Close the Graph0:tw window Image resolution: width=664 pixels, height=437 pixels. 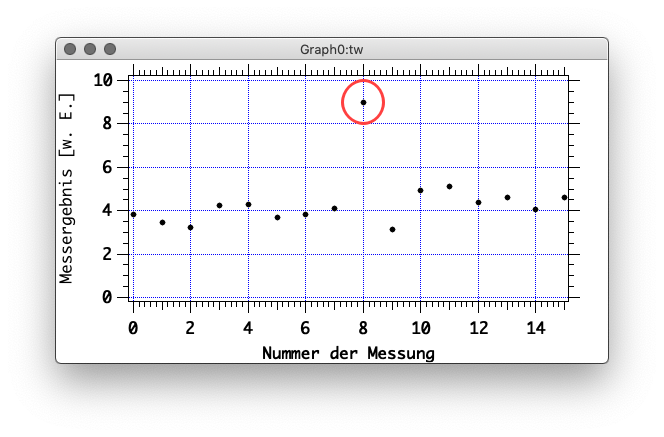click(70, 49)
